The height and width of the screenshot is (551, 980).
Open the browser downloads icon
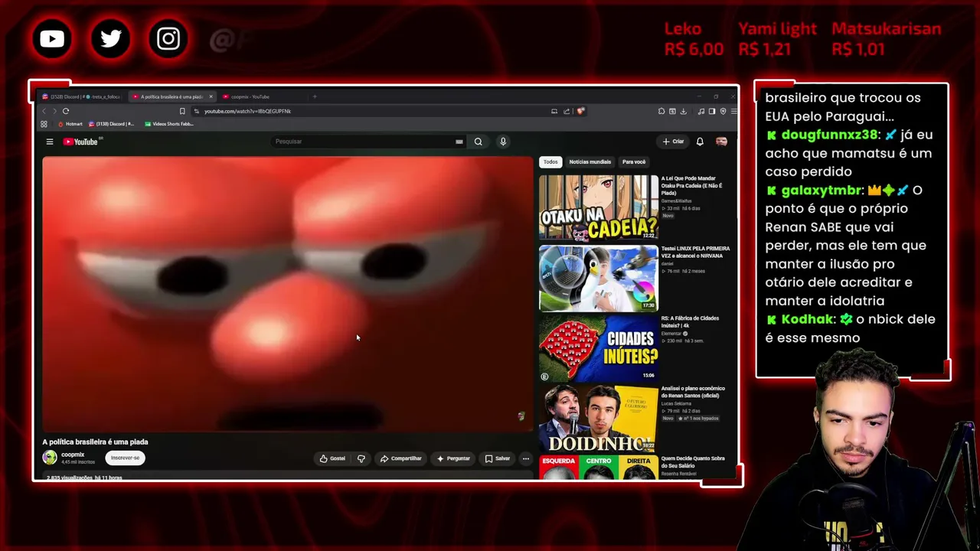(x=683, y=111)
